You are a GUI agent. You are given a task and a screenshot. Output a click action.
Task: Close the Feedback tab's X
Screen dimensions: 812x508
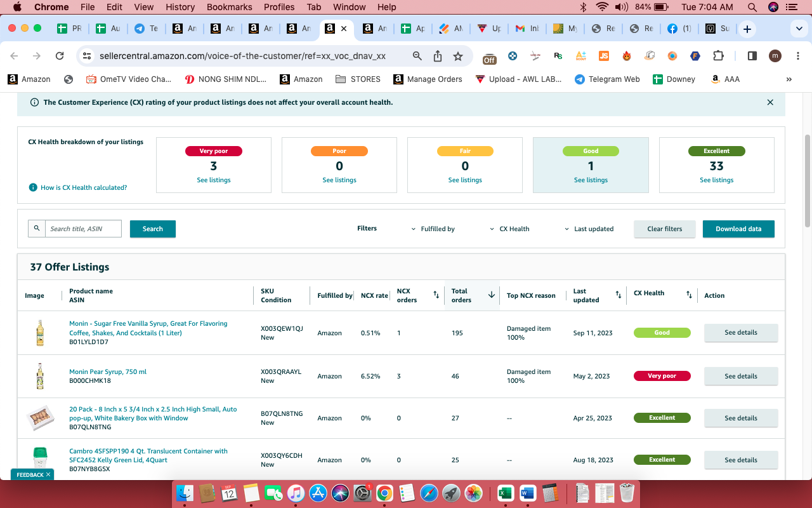[48, 474]
